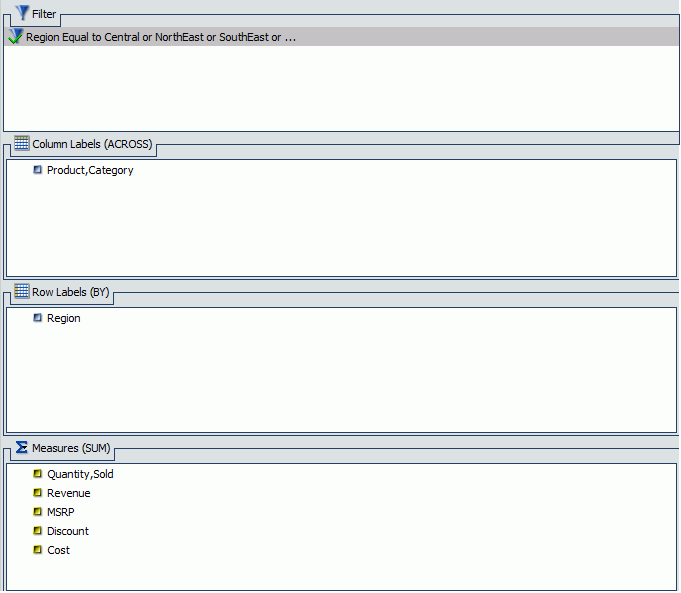Click the Row Labels (BY) heading

click(x=71, y=292)
